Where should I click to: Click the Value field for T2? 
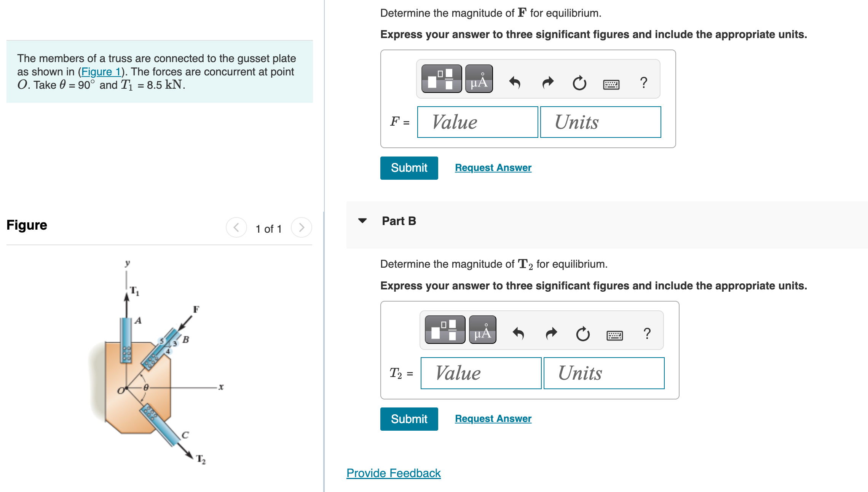point(481,373)
